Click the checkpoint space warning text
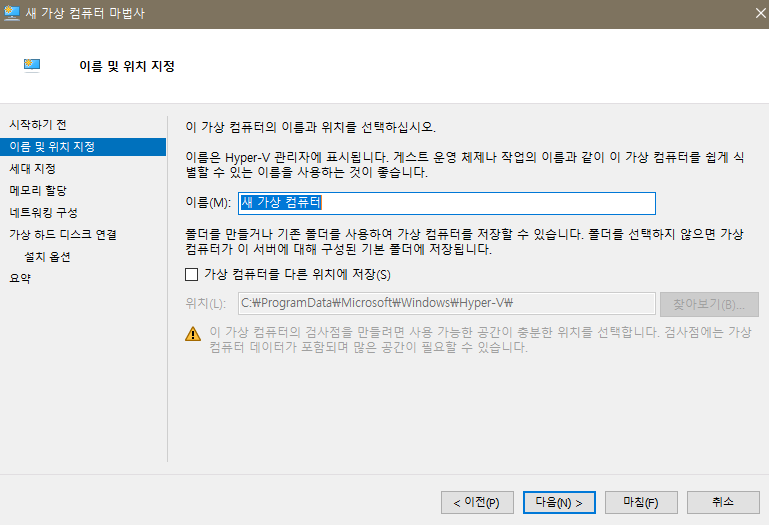The width and height of the screenshot is (769, 525). (x=481, y=340)
